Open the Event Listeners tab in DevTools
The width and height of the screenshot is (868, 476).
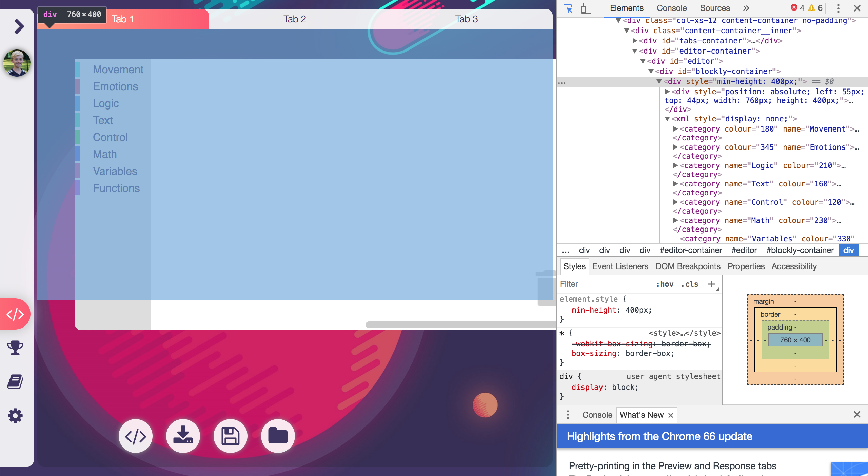(x=620, y=266)
